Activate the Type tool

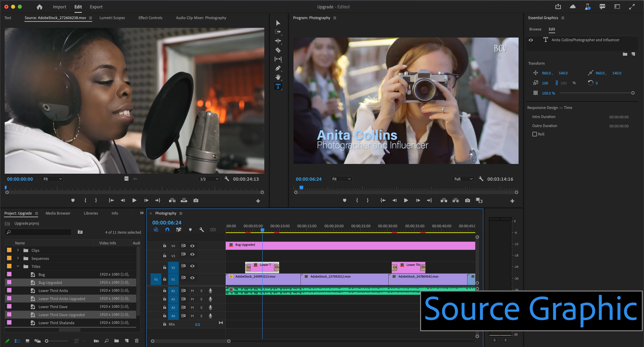(278, 86)
